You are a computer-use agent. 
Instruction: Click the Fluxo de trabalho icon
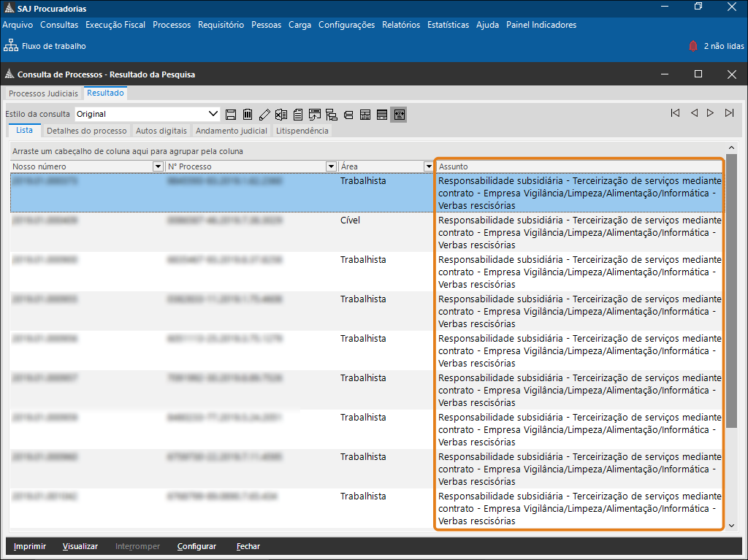click(x=10, y=46)
